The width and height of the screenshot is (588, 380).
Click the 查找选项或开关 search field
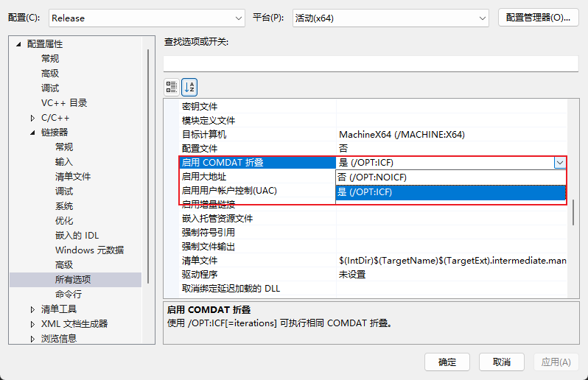coord(371,63)
